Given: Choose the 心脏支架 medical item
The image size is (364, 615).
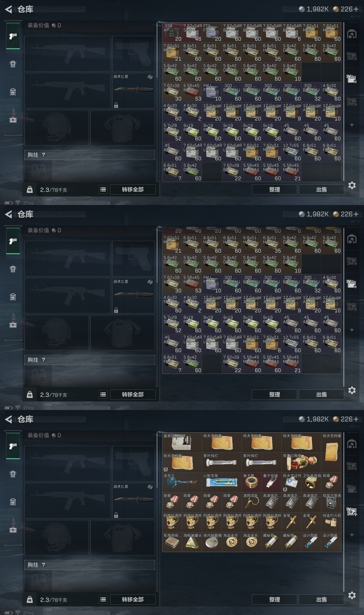Looking at the screenshot, I should coord(222,482).
